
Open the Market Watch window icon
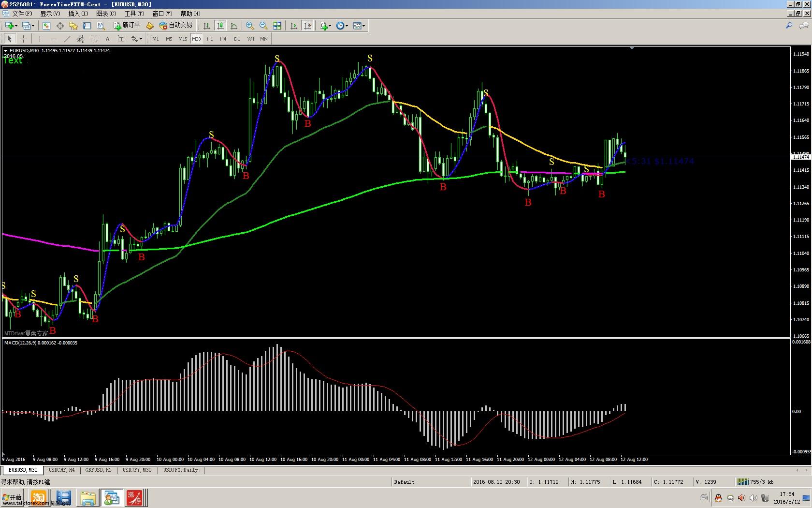[46, 26]
